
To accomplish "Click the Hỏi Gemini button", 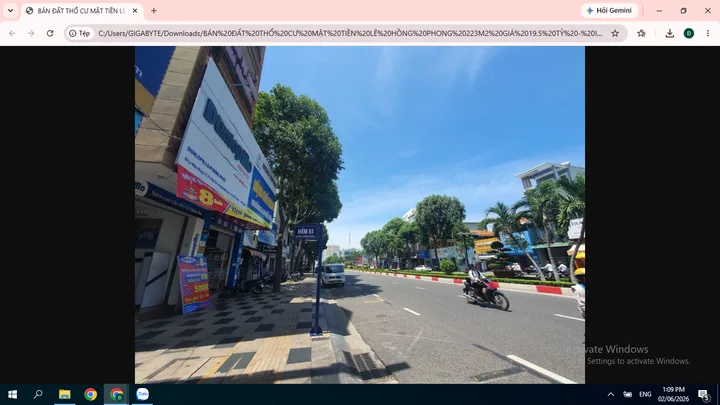I will [x=609, y=11].
